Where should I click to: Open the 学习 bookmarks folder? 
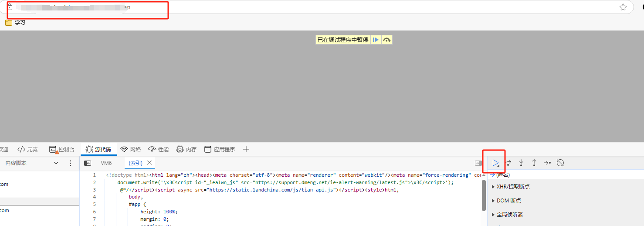(15, 22)
